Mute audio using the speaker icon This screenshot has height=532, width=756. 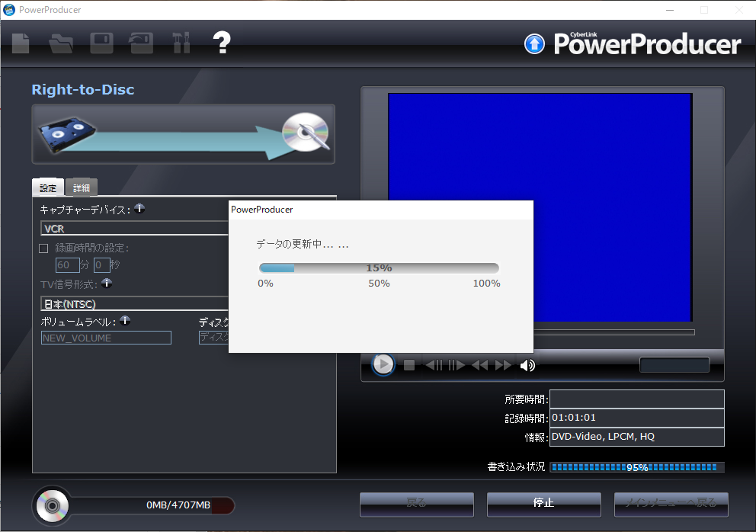coord(527,366)
